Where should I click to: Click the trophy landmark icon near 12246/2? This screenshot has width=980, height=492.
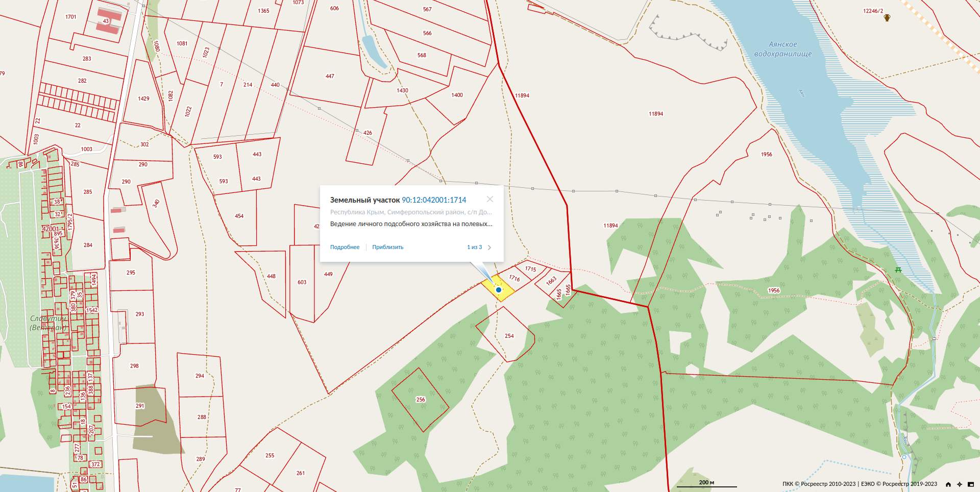(887, 18)
